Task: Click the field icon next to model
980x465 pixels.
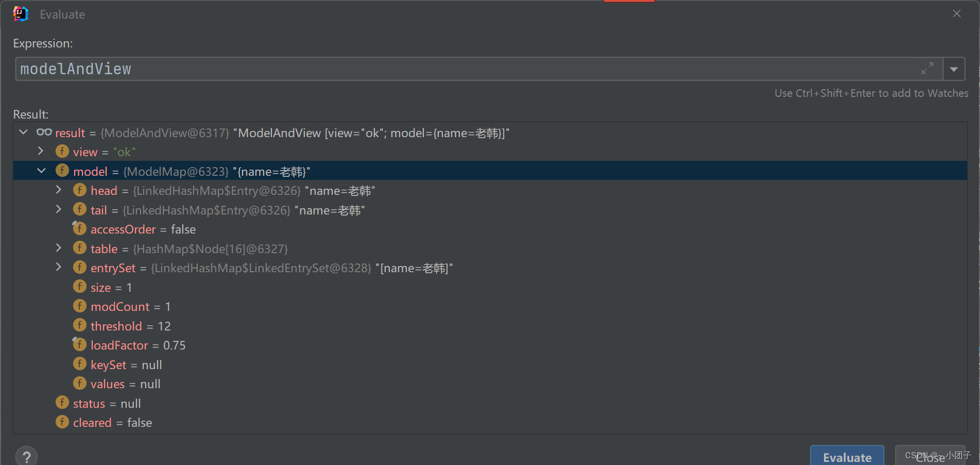Action: point(62,171)
